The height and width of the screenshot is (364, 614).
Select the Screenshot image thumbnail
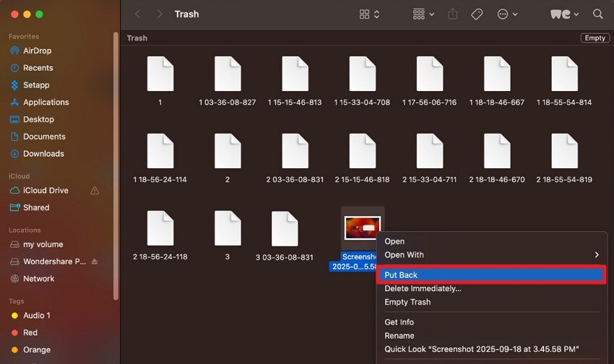click(x=362, y=227)
